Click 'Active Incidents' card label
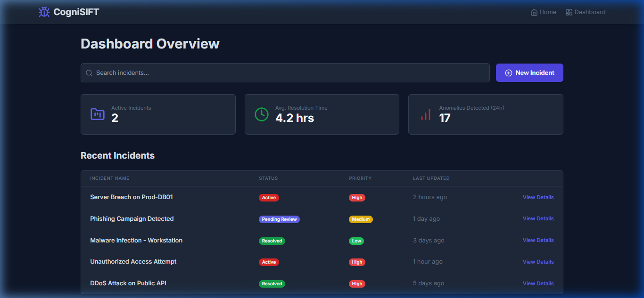 131,108
